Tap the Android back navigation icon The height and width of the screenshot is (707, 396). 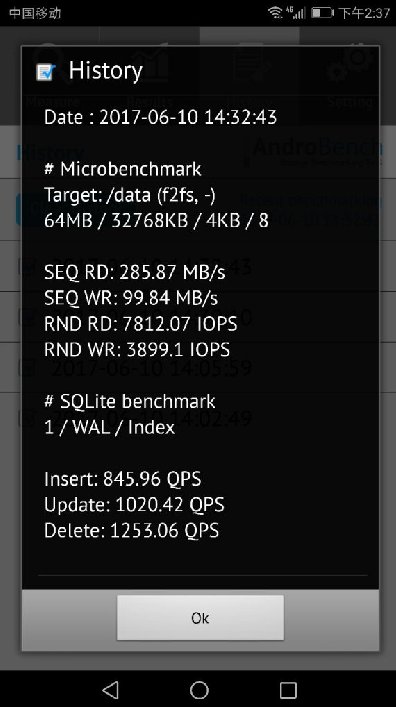coord(111,689)
